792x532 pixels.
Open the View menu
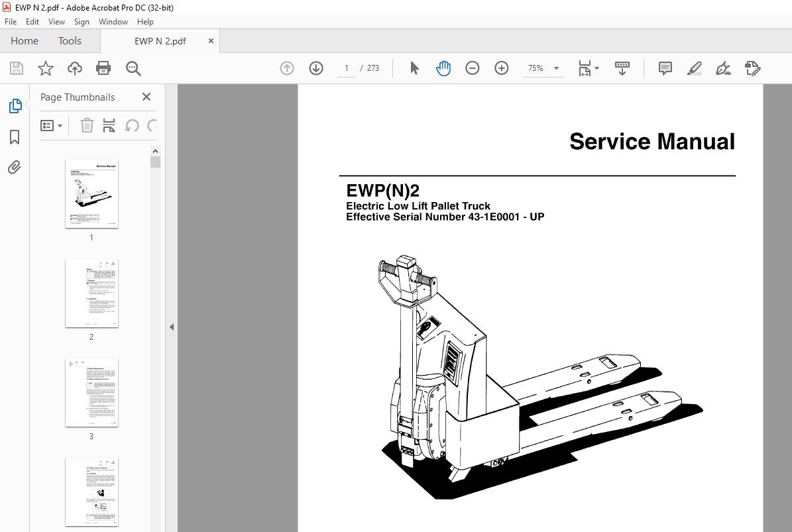(x=56, y=22)
